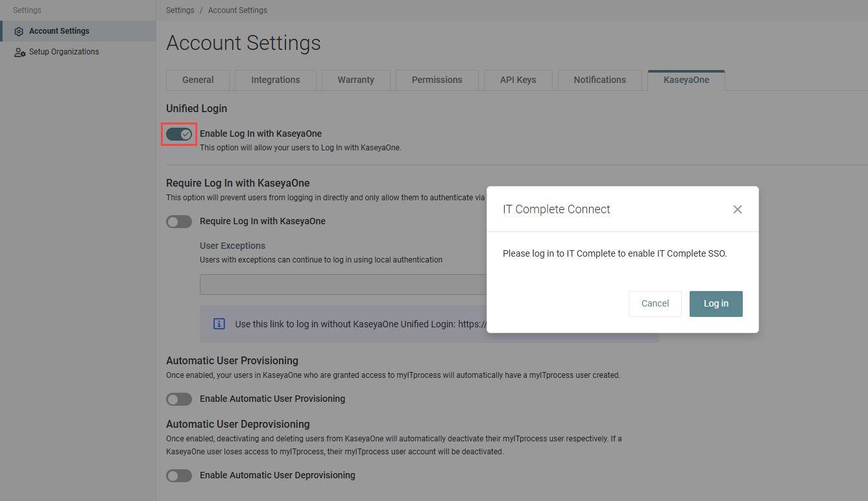The width and height of the screenshot is (868, 501).
Task: Close the IT Complete Connect dialog
Action: coord(737,209)
